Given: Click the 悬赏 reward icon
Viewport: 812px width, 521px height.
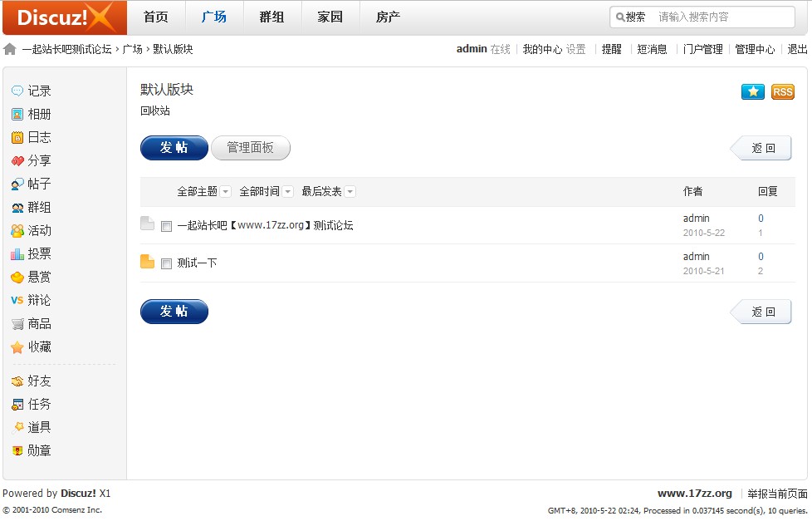Looking at the screenshot, I should (x=17, y=278).
